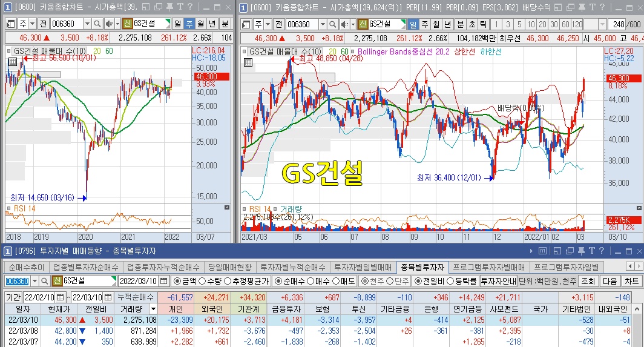
Task: Click the help question mark in the left chart title bar
Action: pyautogui.click(x=190, y=7)
